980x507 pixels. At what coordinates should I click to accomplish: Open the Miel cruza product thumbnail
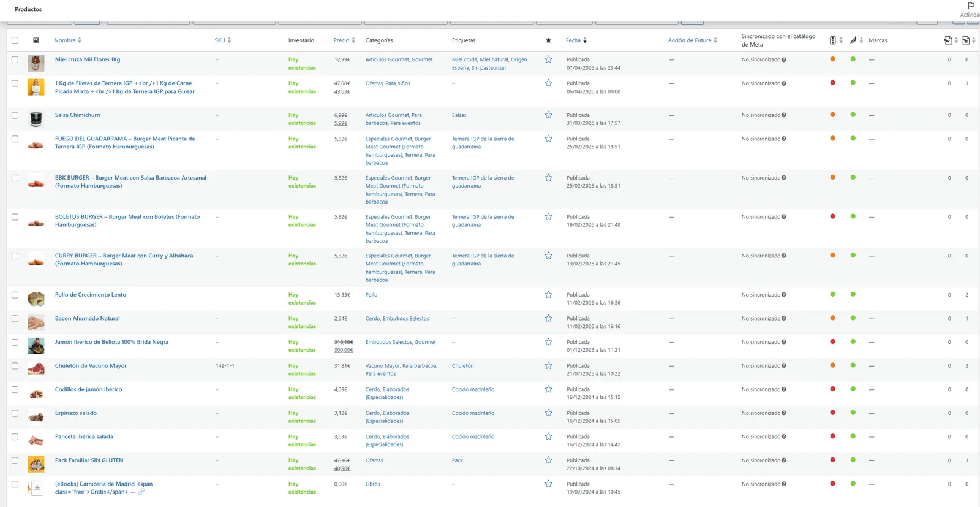coord(36,64)
